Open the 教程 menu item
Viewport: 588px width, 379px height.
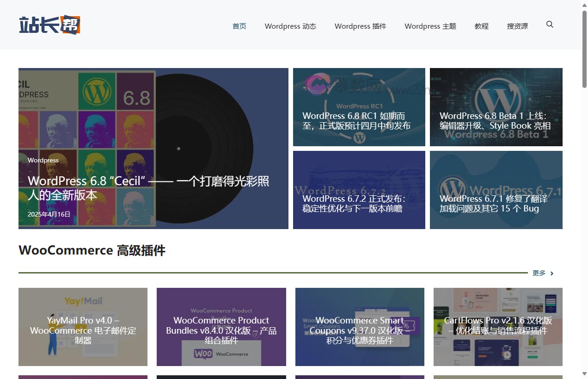click(x=481, y=26)
